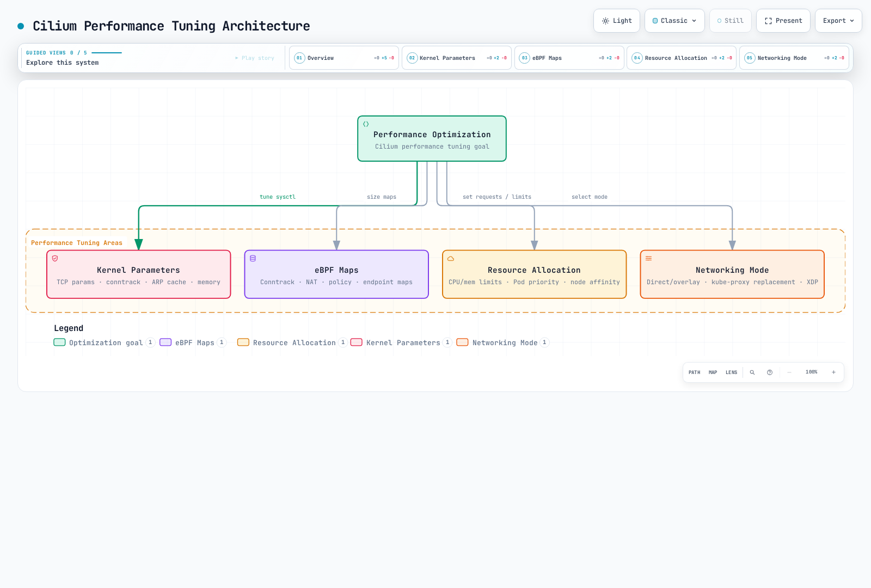The image size is (871, 588).
Task: Select the eBPF Maps node title
Action: [336, 270]
